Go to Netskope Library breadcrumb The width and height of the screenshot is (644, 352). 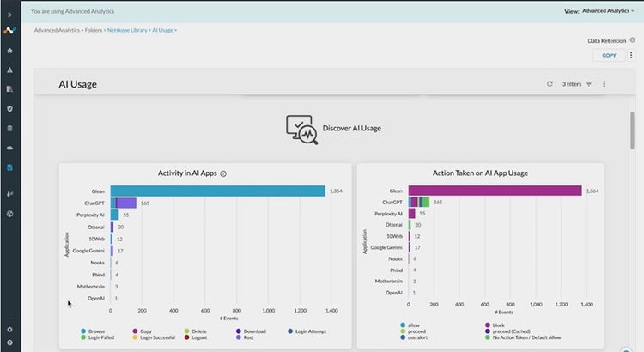pyautogui.click(x=129, y=30)
